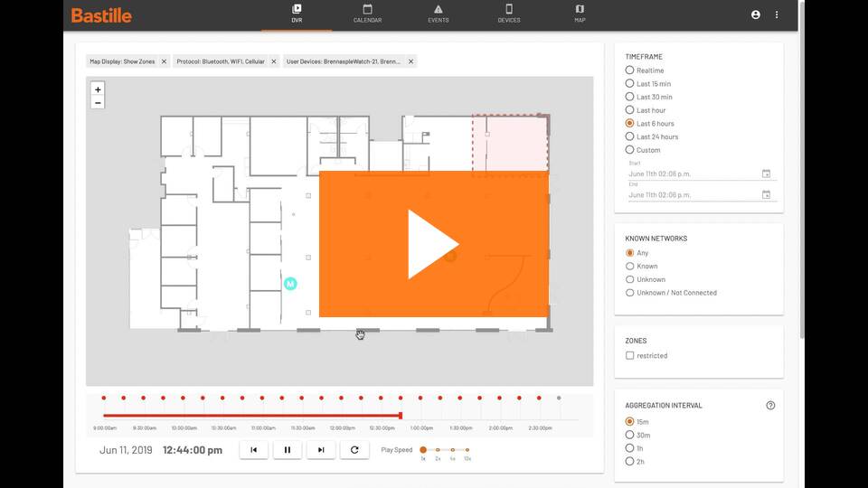Select Last 30 min timeframe
Screen dimensions: 868x488
coord(629,97)
